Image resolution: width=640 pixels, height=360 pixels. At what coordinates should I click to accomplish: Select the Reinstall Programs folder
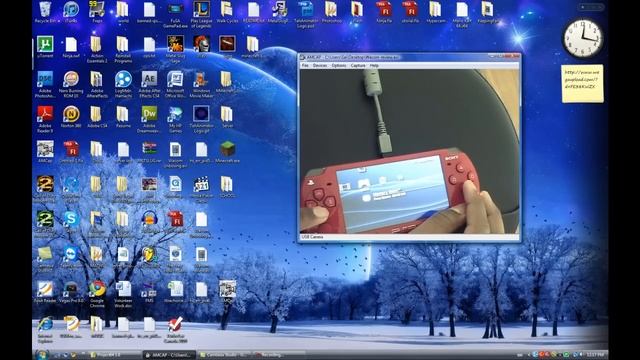pyautogui.click(x=123, y=49)
